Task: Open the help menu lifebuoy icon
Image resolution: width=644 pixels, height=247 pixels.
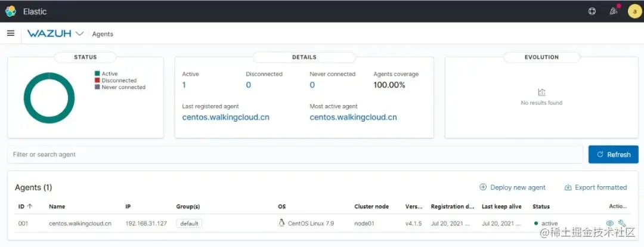Action: pos(592,11)
